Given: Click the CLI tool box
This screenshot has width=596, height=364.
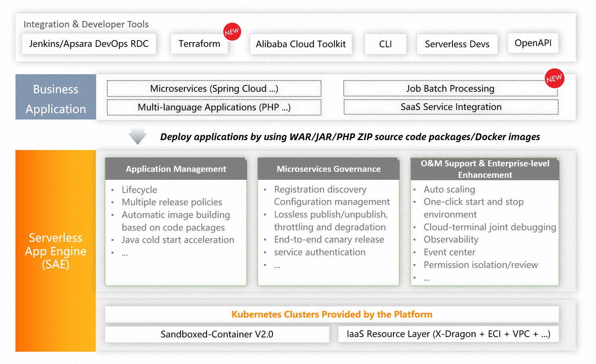Looking at the screenshot, I should 385,44.
